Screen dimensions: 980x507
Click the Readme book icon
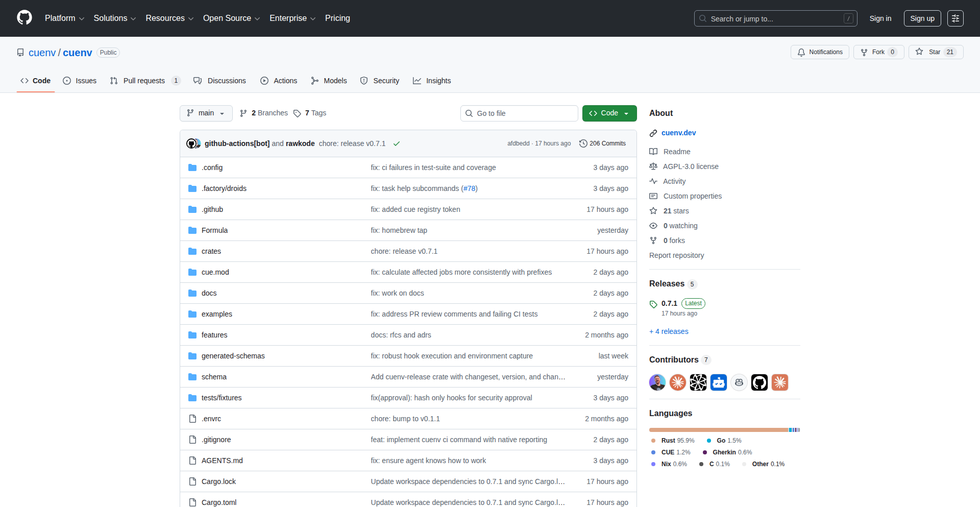pos(653,152)
